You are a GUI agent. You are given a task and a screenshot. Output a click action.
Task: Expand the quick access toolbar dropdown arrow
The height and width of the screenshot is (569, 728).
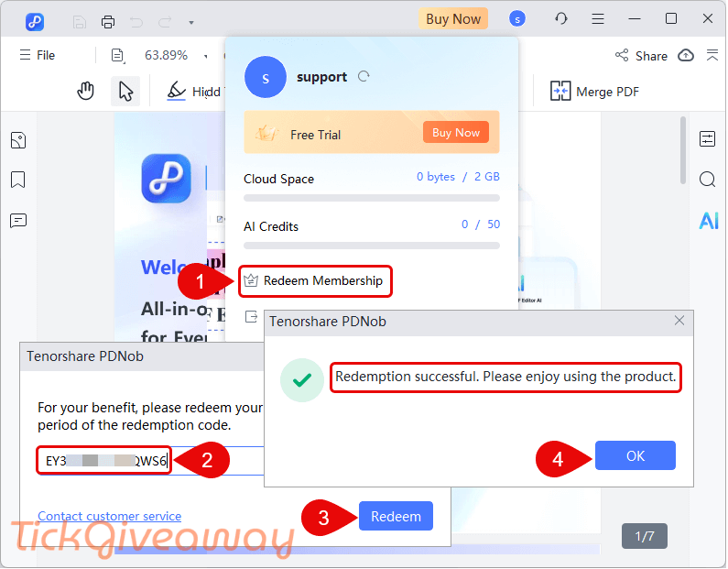(x=190, y=22)
